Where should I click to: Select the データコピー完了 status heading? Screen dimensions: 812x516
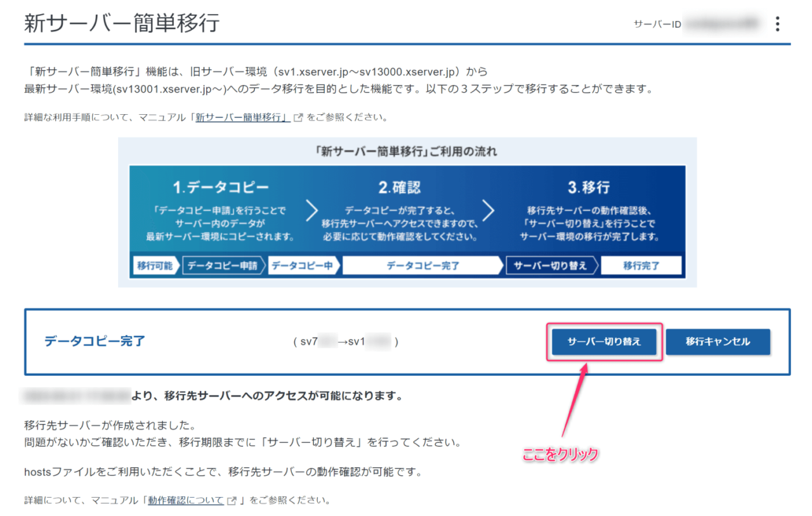95,341
